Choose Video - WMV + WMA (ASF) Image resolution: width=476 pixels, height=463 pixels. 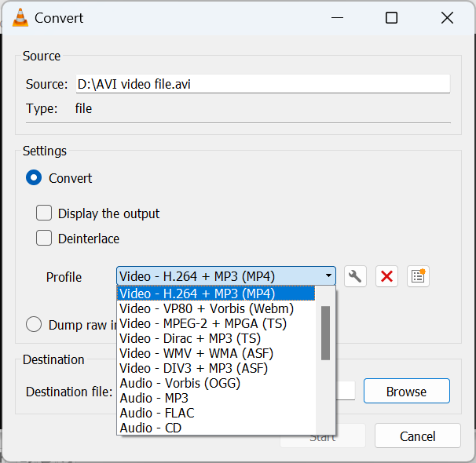point(216,353)
